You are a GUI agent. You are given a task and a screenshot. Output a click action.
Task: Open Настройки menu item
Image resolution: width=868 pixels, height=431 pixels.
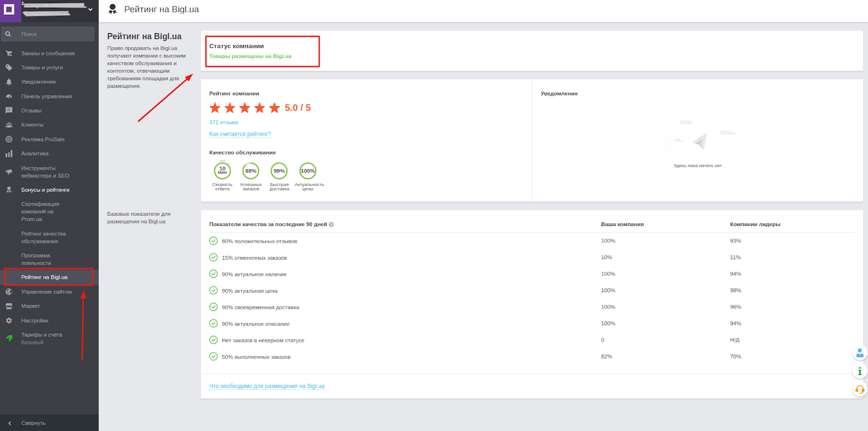[x=35, y=321]
